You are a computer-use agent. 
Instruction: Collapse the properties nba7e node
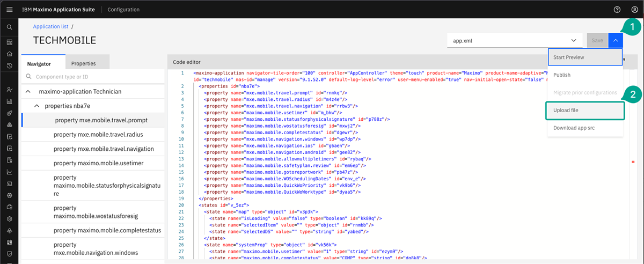(x=37, y=106)
